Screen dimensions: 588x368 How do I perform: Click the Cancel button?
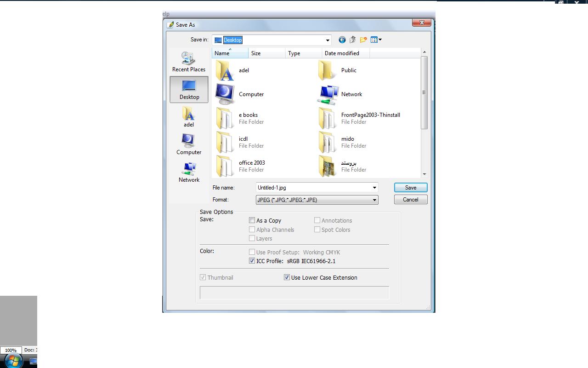(x=410, y=200)
